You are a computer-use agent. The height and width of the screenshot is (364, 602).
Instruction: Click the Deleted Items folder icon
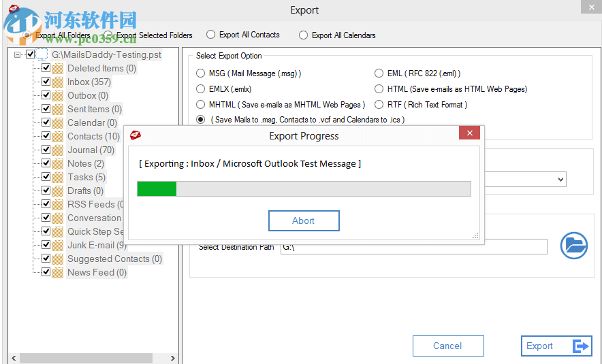point(58,68)
